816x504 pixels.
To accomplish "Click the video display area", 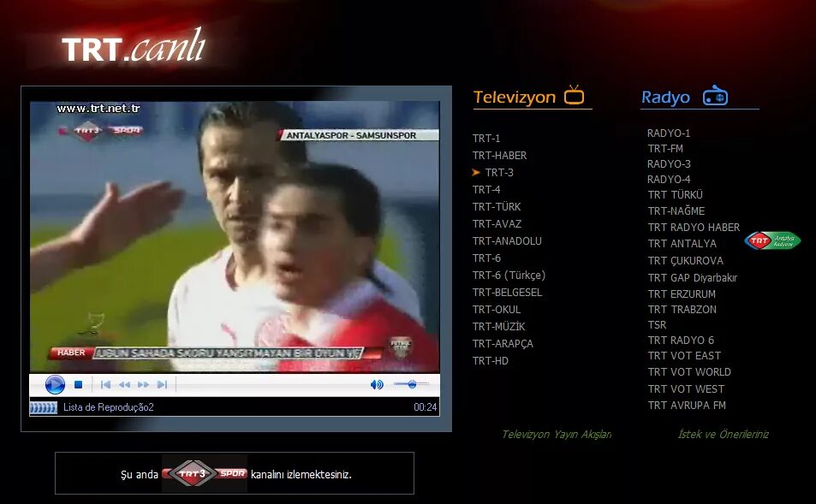I will coord(235,237).
